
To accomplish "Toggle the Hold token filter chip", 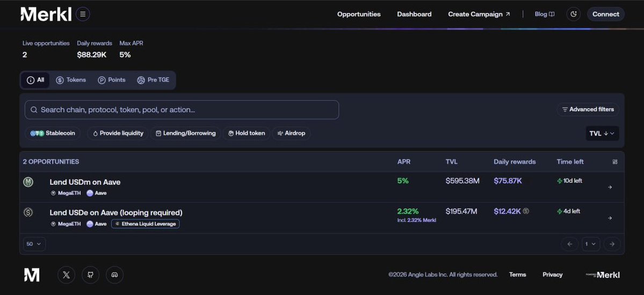I will 247,133.
